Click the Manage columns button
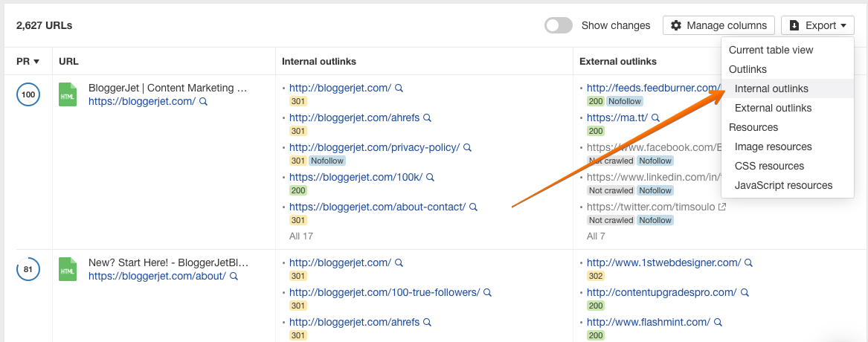 (718, 25)
